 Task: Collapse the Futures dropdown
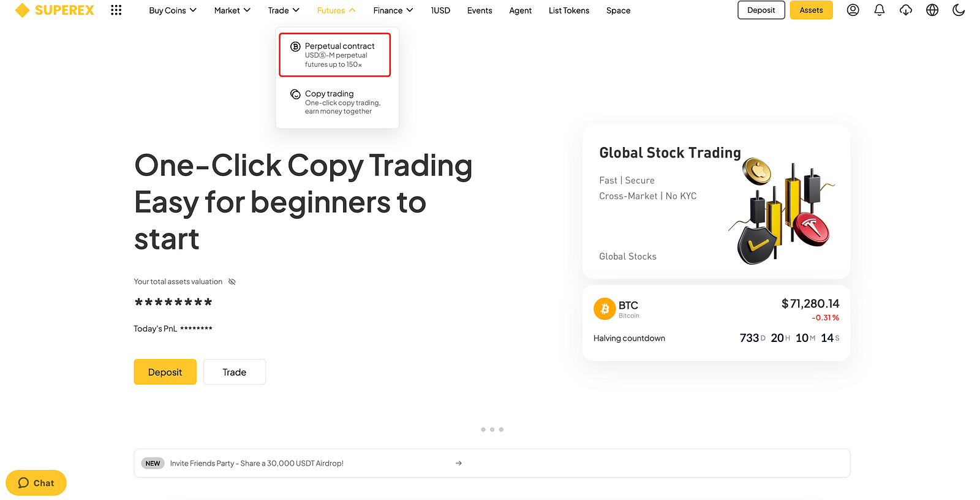point(336,10)
